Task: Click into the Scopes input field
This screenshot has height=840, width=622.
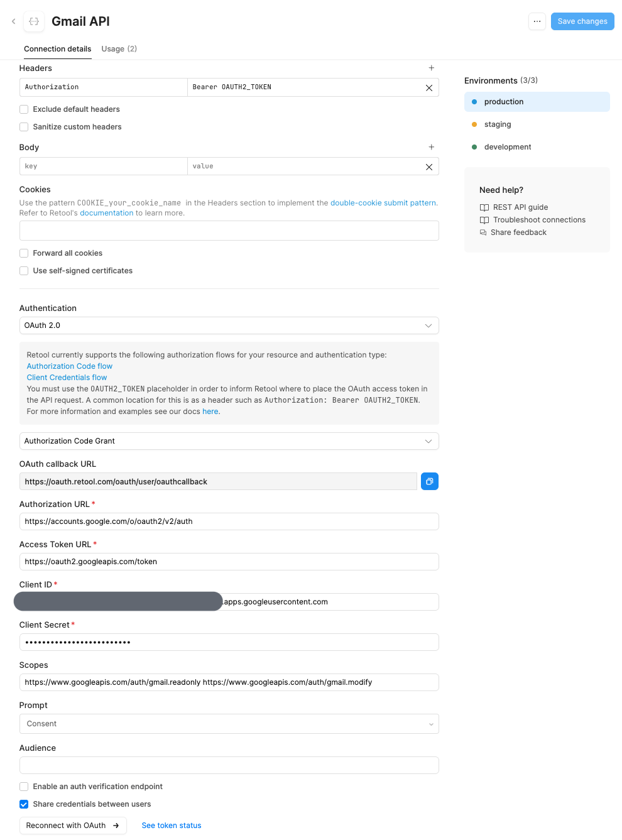Action: tap(229, 682)
